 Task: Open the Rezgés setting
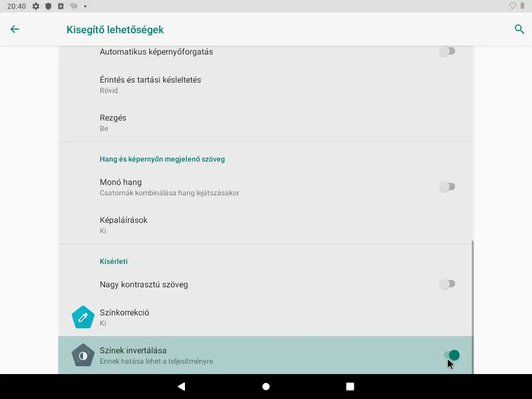click(265, 123)
